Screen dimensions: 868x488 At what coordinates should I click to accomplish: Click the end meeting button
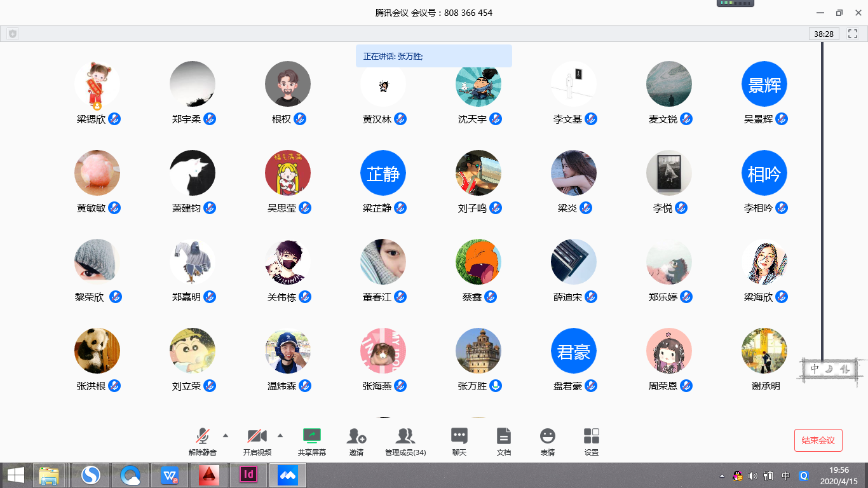pos(818,440)
